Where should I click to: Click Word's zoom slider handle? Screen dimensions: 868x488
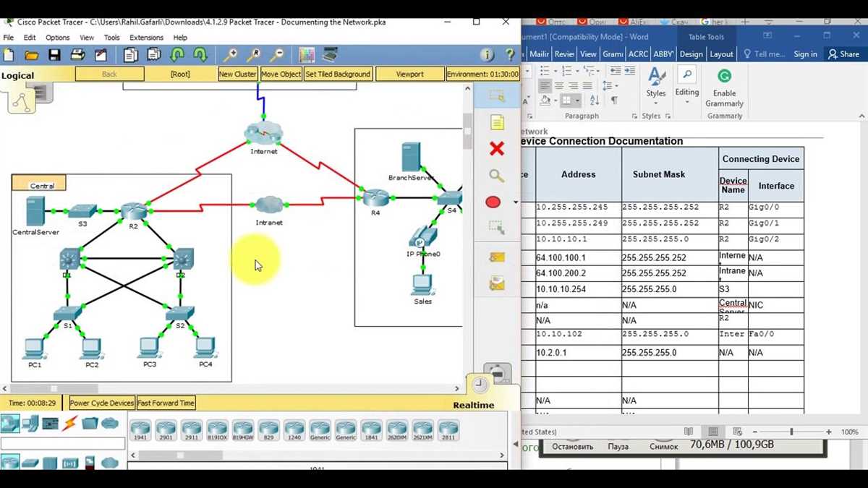tap(791, 432)
